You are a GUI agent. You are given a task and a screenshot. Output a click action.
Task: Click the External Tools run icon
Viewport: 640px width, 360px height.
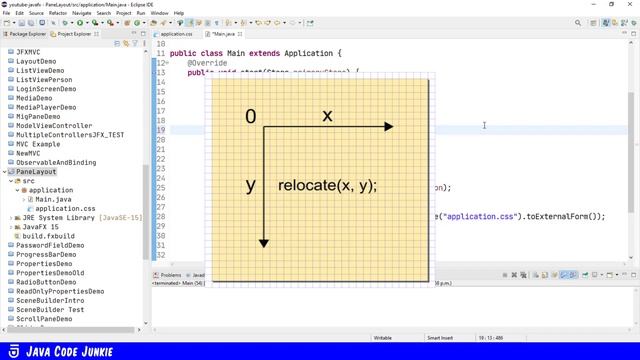click(x=110, y=23)
